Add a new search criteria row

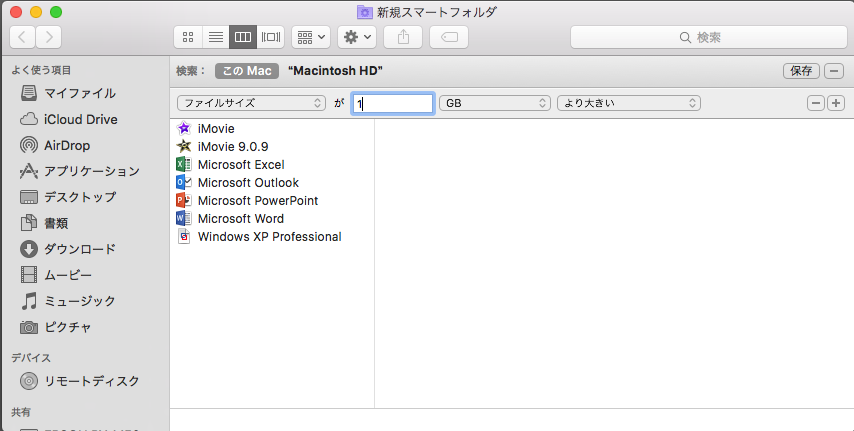click(836, 103)
